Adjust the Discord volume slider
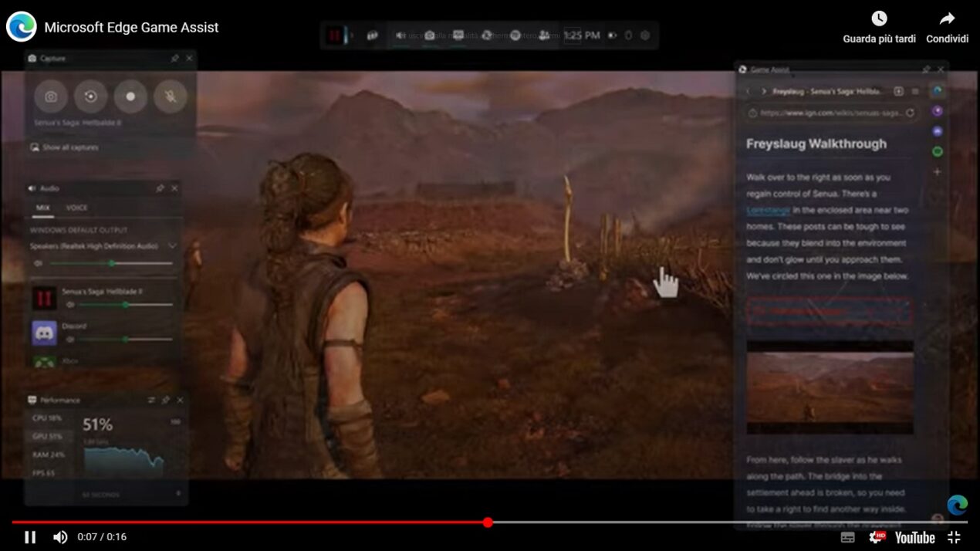This screenshot has height=551, width=980. point(123,337)
